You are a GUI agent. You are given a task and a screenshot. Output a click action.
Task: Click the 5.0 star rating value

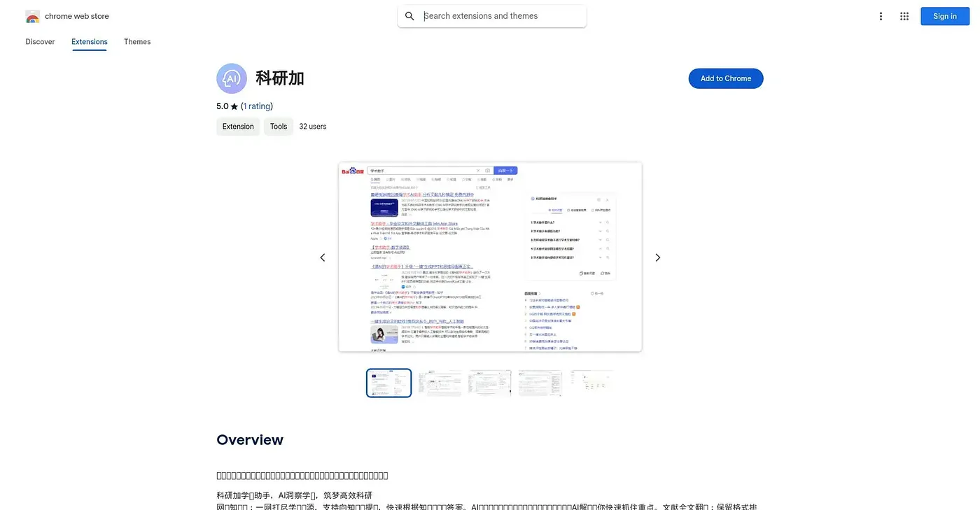[223, 106]
